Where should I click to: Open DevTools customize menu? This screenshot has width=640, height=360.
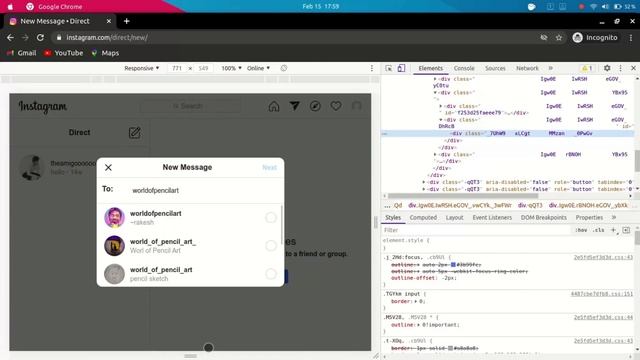click(620, 68)
